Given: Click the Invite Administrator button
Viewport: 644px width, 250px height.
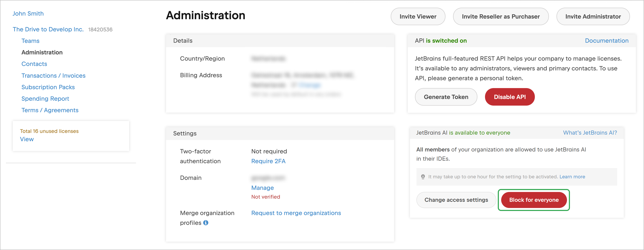Looking at the screenshot, I should pyautogui.click(x=593, y=16).
